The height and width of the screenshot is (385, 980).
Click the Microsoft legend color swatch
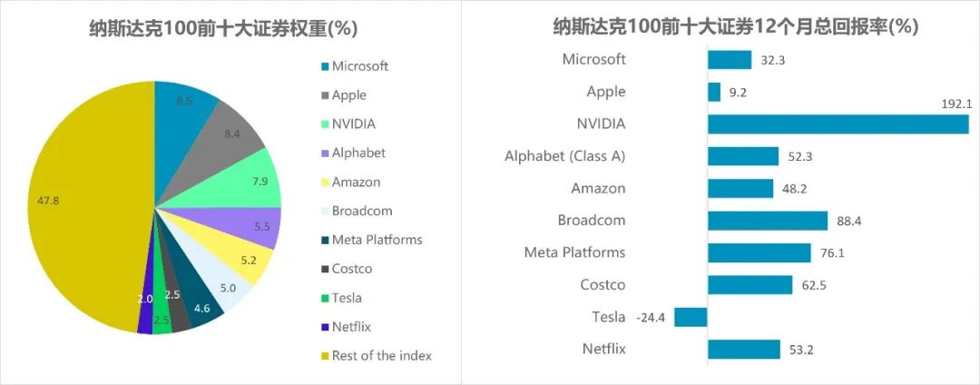tap(324, 66)
